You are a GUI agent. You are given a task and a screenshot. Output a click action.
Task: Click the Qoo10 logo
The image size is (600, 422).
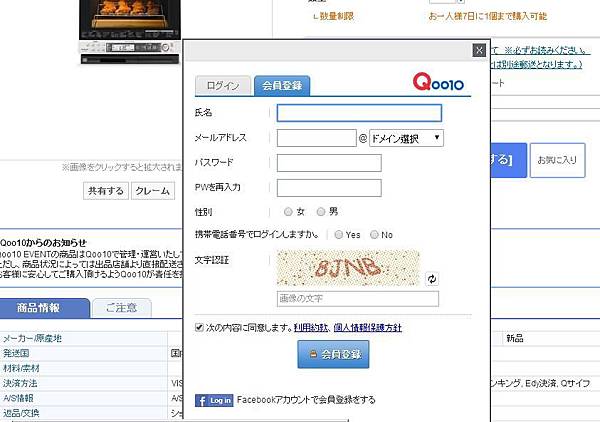pyautogui.click(x=438, y=82)
